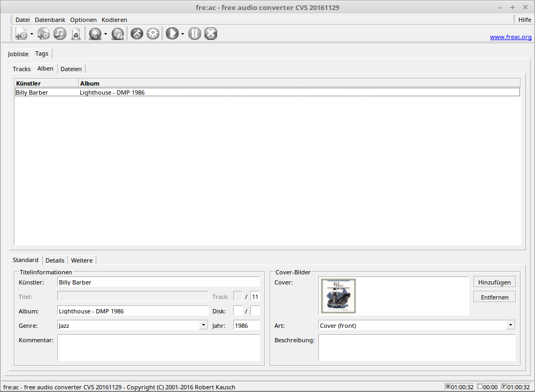Start encoding with the play icon
The image size is (535, 392).
point(172,34)
